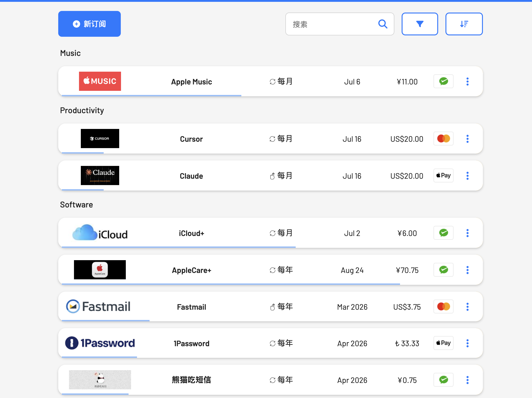Select the Claude subscription name
This screenshot has height=398, width=532.
[191, 176]
